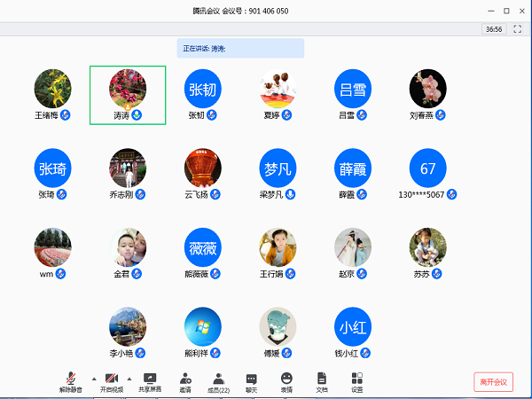Select 云飞扬's red lantern avatar
The width and height of the screenshot is (532, 399).
(x=203, y=168)
